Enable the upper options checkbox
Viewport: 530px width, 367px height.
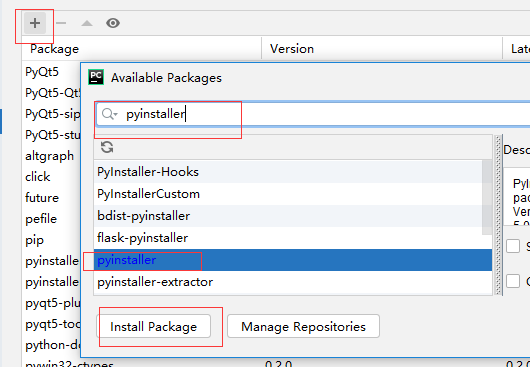coord(513,246)
